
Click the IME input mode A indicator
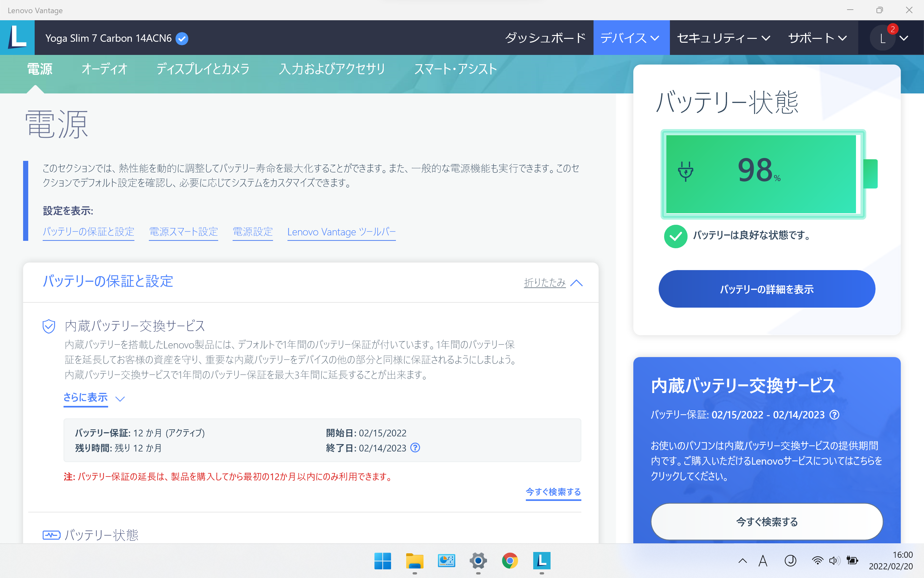pyautogui.click(x=763, y=561)
